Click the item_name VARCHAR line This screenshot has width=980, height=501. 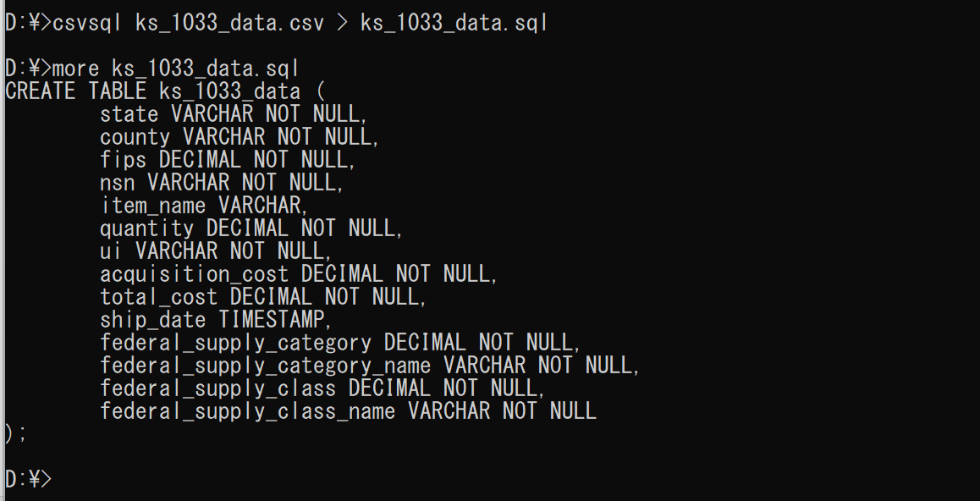(x=204, y=206)
